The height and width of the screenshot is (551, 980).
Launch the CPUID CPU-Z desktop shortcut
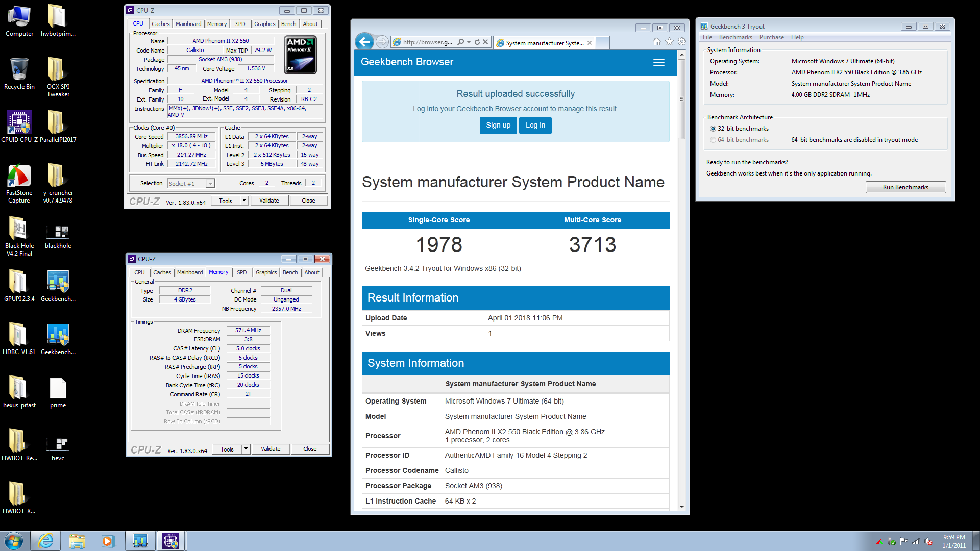coord(19,126)
